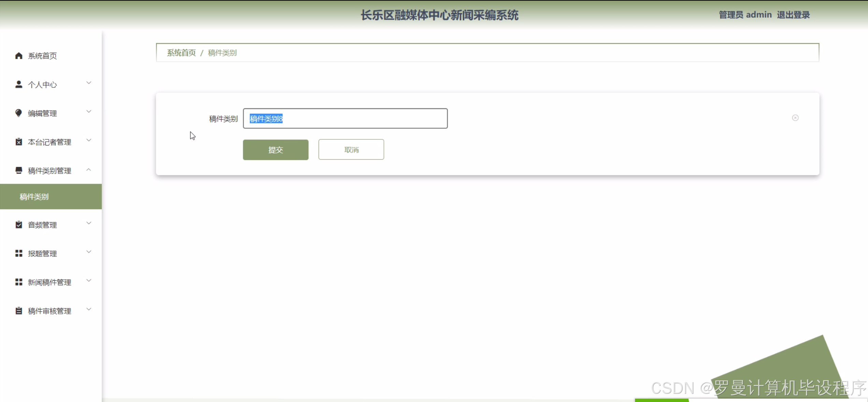Open the 音频管理 menu item
The width and height of the screenshot is (868, 402).
coord(42,225)
